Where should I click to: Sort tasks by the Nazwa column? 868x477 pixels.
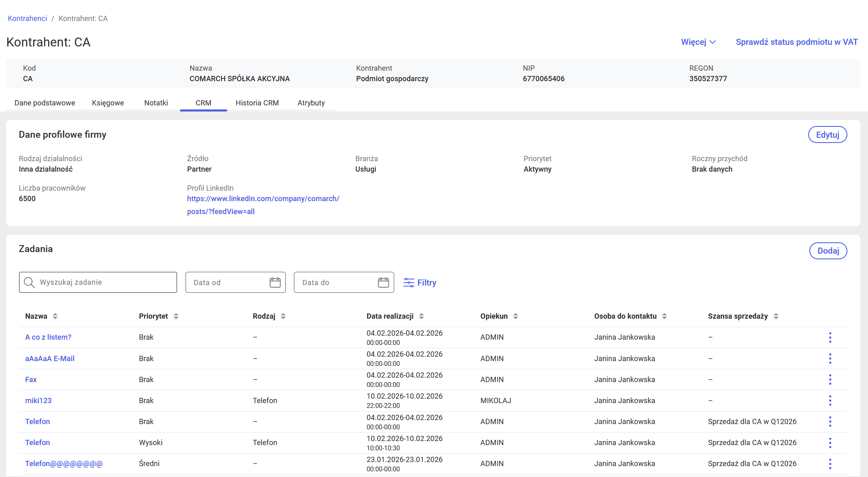tap(55, 316)
